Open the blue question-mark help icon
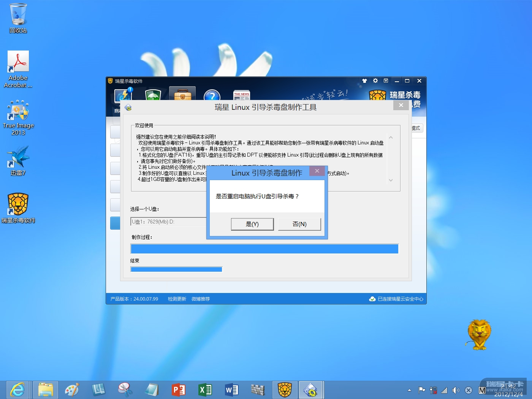 tap(212, 95)
